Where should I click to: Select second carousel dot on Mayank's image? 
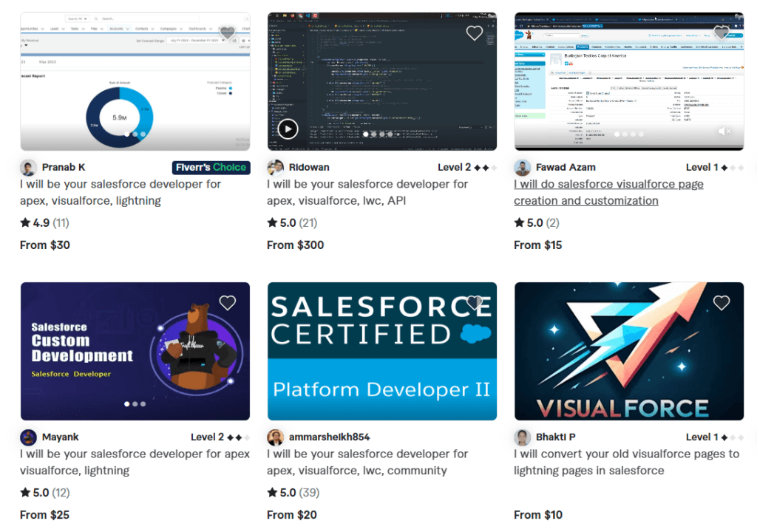[x=135, y=404]
